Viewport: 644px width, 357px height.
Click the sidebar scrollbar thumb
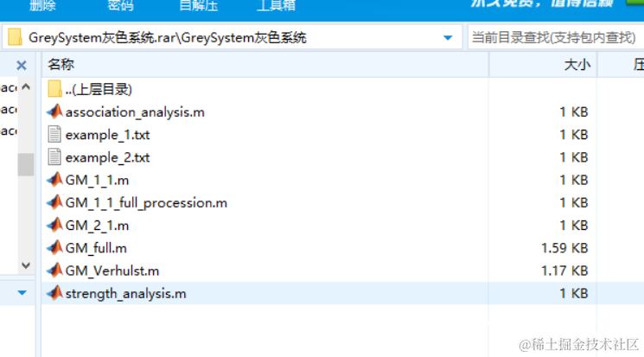click(x=26, y=164)
